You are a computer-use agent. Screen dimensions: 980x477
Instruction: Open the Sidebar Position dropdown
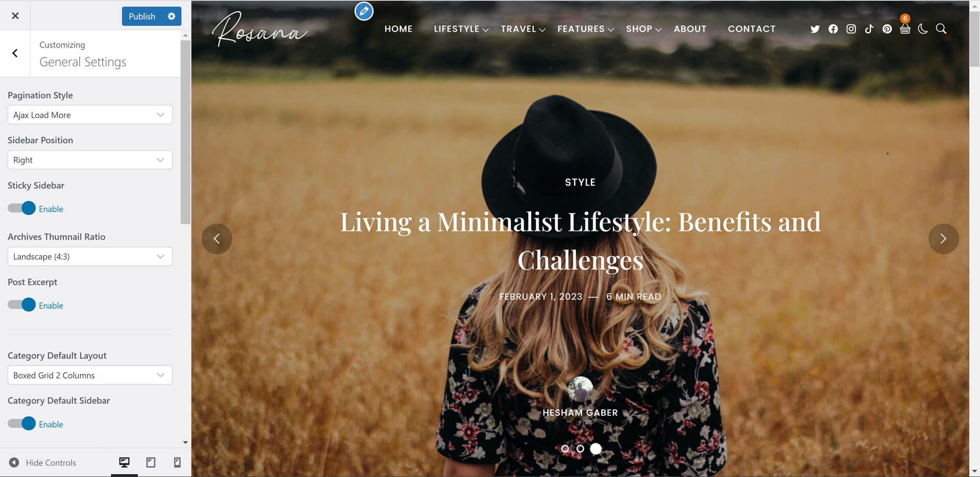click(x=90, y=160)
